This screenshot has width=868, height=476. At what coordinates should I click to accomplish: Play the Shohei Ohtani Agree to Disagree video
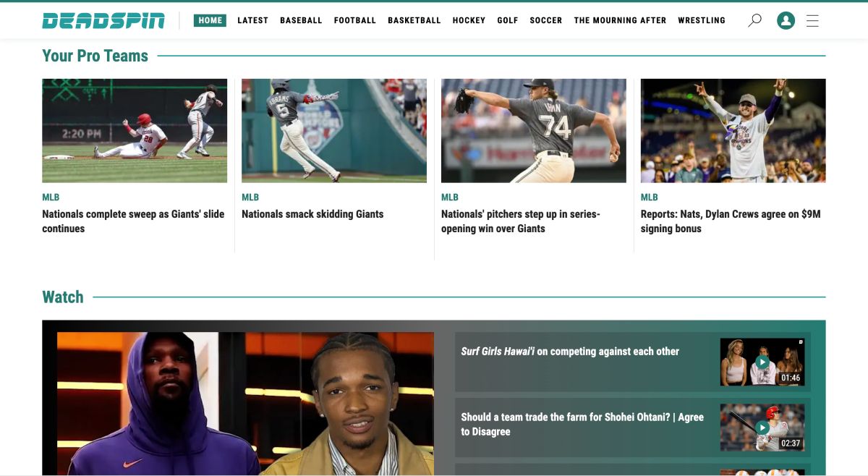coord(762,428)
